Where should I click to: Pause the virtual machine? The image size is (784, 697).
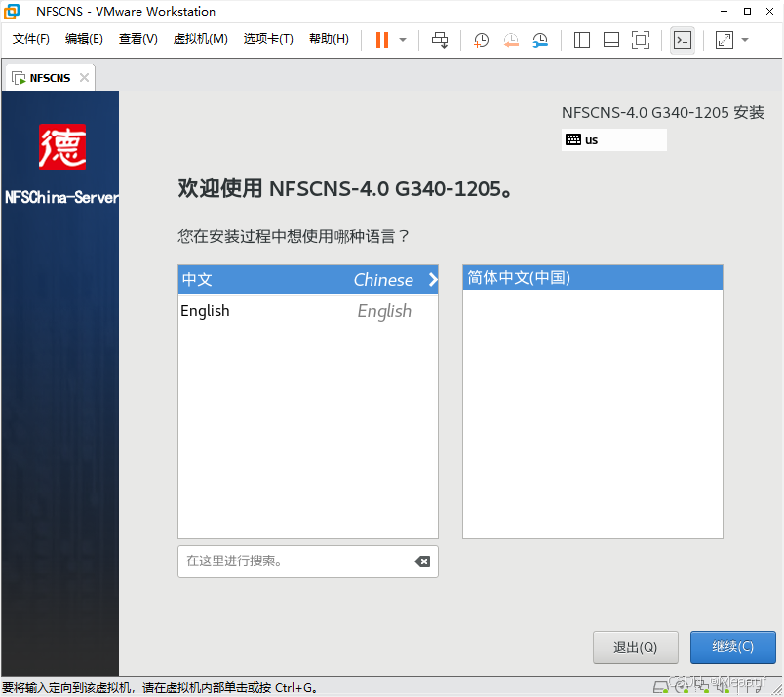point(382,40)
